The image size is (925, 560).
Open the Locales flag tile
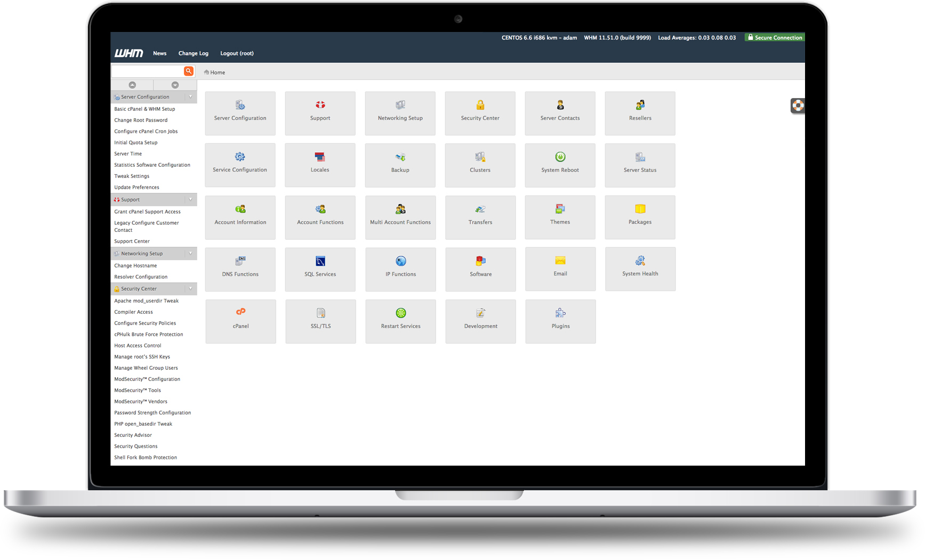point(320,165)
